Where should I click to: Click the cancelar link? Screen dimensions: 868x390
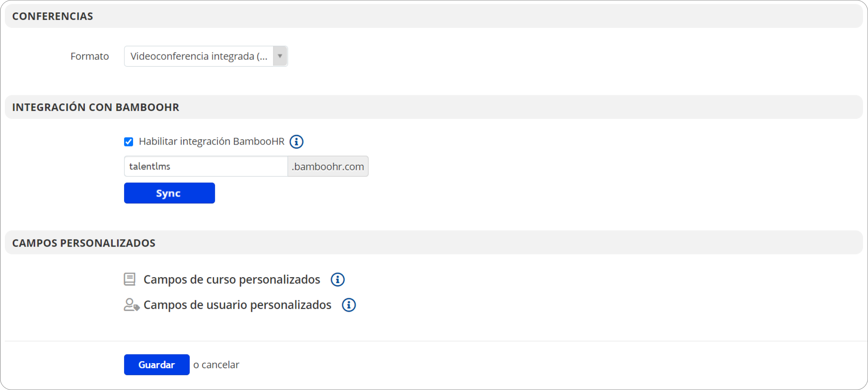click(220, 365)
